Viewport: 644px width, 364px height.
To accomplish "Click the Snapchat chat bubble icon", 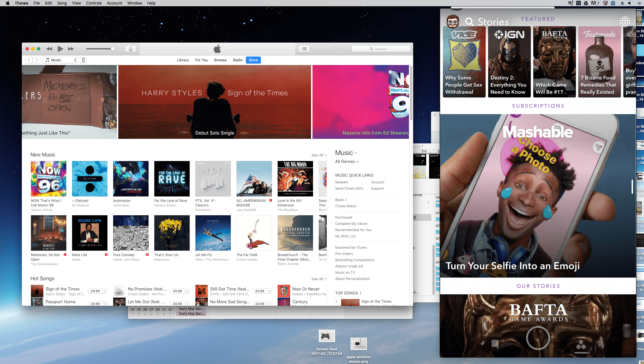I will click(495, 344).
